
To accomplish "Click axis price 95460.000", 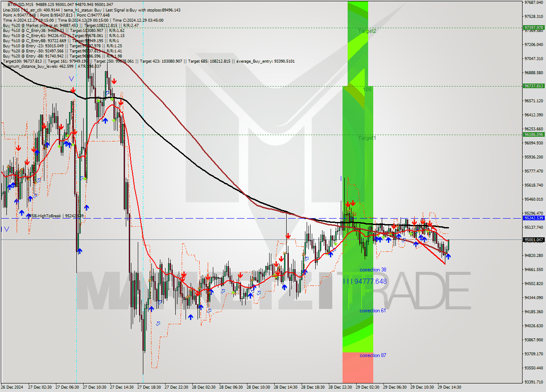I will coord(534,199).
